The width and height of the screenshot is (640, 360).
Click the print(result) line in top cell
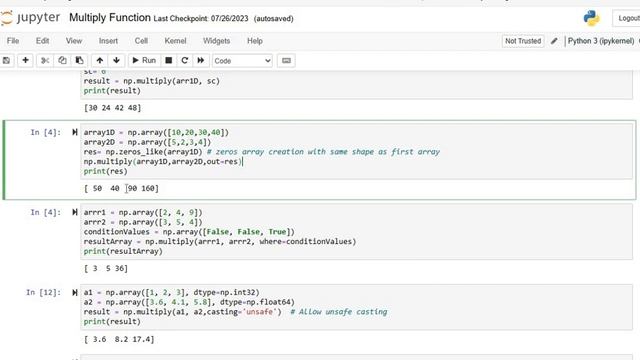coord(112,91)
